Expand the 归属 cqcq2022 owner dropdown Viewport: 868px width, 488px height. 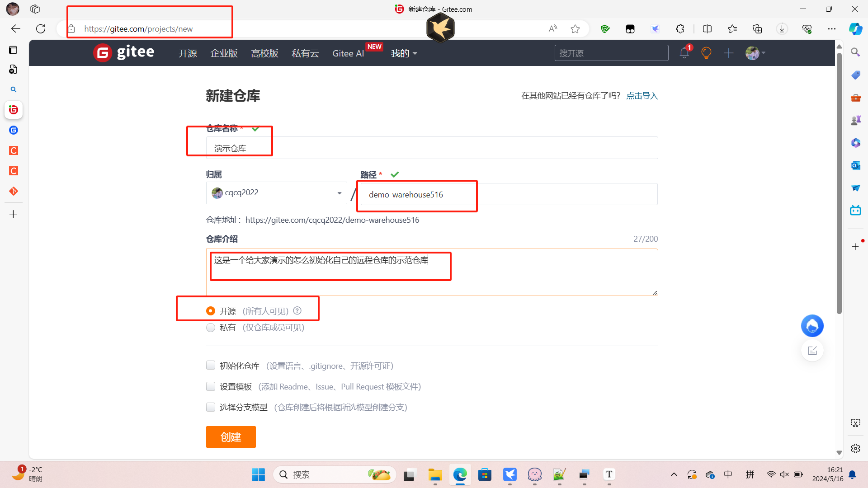[x=276, y=193]
